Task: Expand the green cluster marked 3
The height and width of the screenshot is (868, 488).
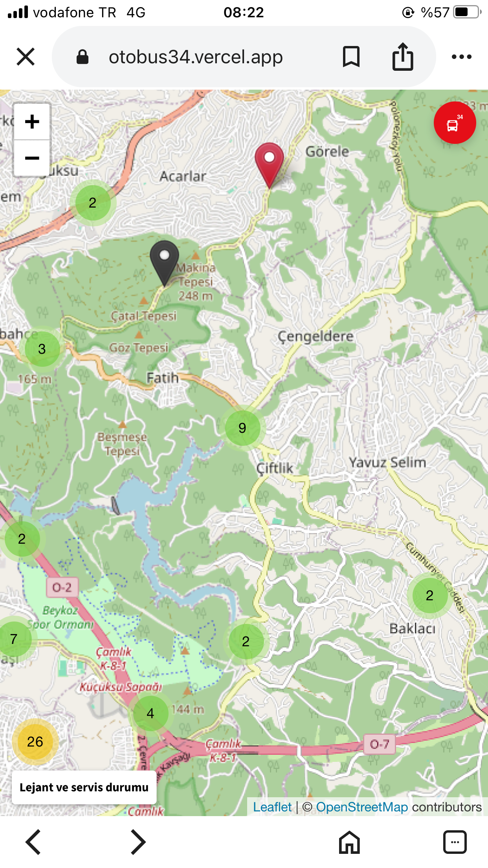Action: pos(42,349)
